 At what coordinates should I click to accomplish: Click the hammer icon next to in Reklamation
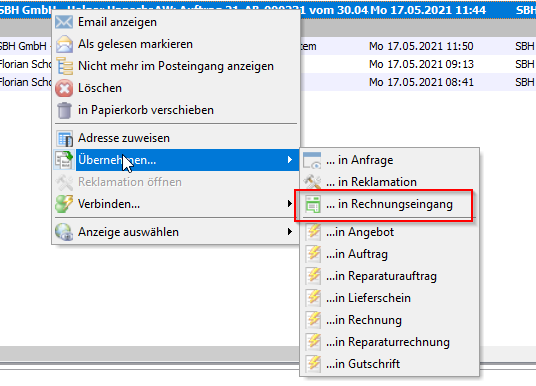click(312, 182)
